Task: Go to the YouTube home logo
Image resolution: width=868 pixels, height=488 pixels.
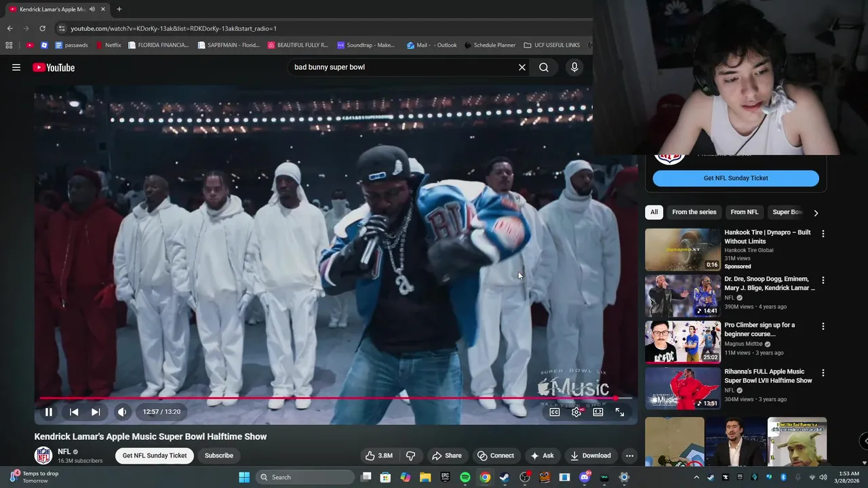Action: pos(54,67)
